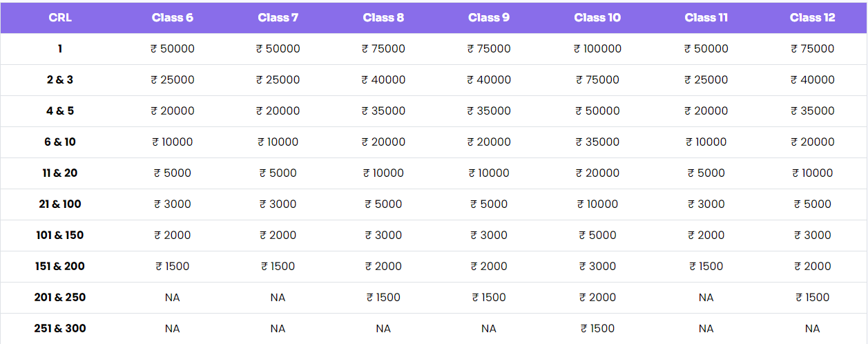Select the Class 6 column header
Screen dimensions: 868x344
tap(173, 18)
